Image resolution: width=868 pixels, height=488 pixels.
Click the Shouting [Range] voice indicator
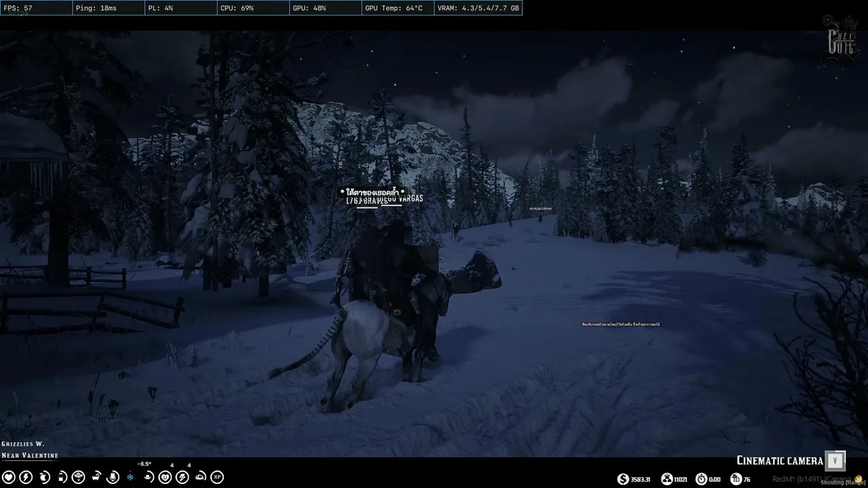tap(844, 483)
